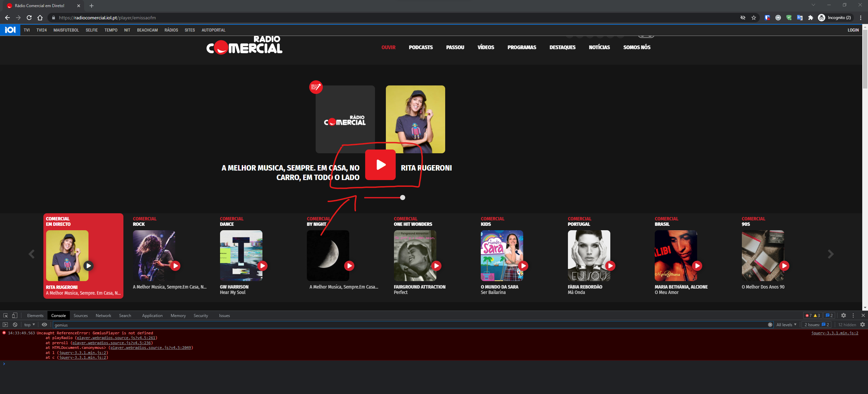Play the O Mundo da Sara kids station
Screen dimensions: 868x394
click(x=524, y=266)
